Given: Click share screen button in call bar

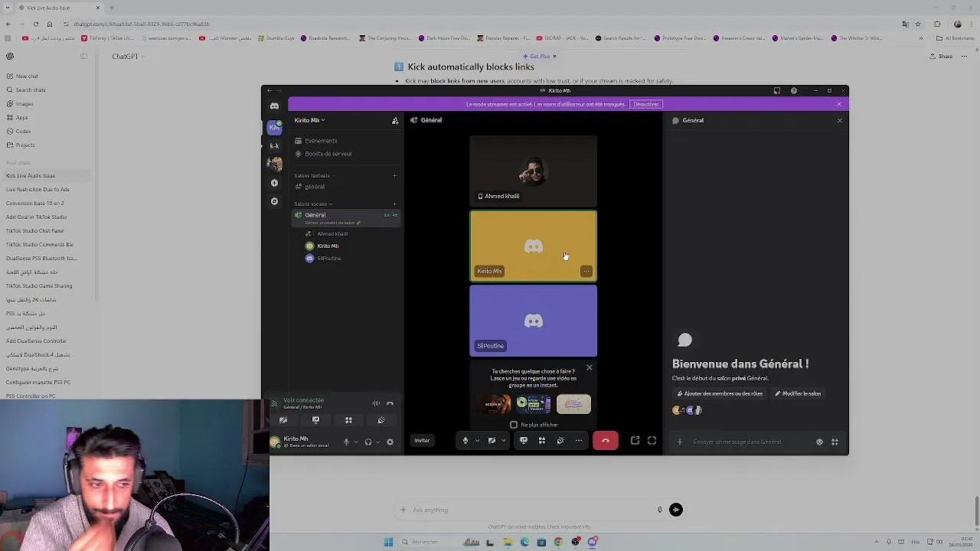Looking at the screenshot, I should (x=524, y=441).
